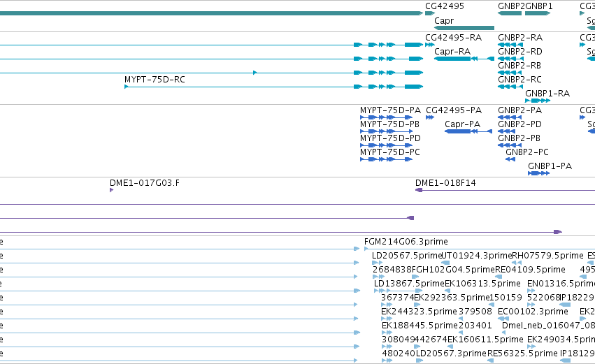Select the CG42495 gene label

tap(445, 6)
